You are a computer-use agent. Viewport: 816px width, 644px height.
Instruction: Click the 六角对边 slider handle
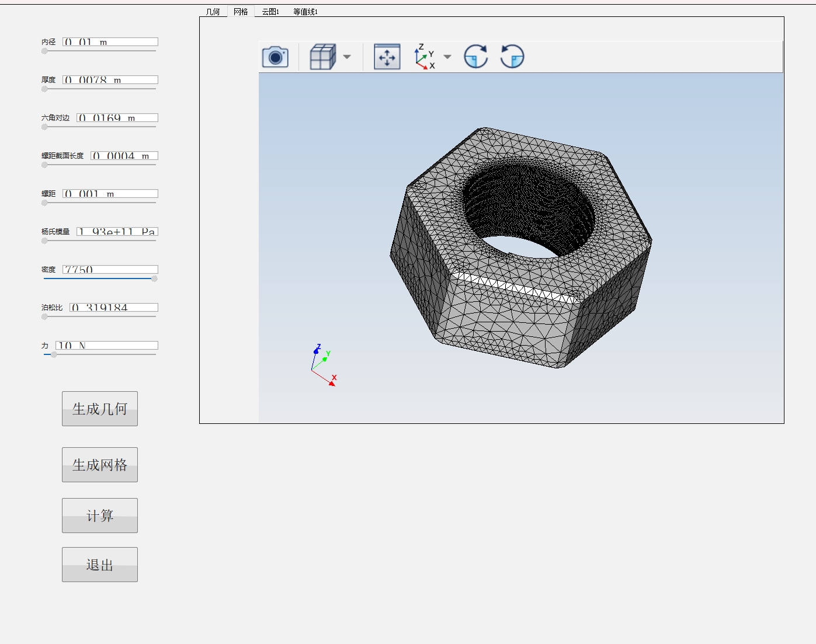coord(44,127)
